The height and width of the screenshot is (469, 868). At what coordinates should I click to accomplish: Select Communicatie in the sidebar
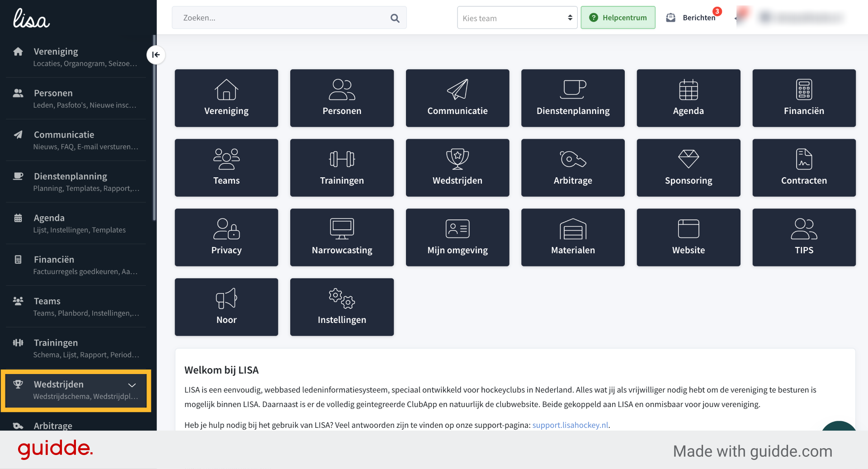point(76,140)
